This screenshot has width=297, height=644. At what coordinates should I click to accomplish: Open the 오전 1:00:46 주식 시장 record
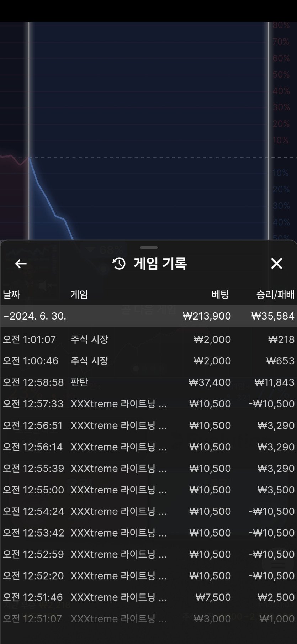coord(149,361)
